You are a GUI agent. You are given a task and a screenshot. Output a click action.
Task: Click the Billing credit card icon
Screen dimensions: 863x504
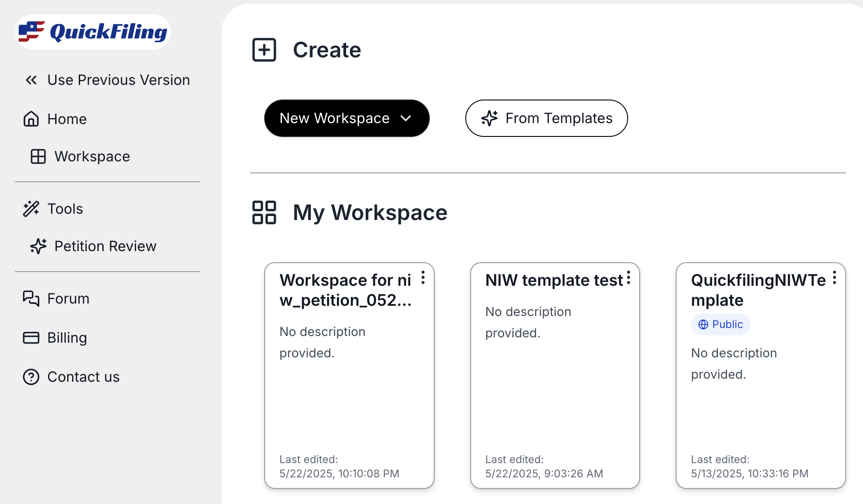(31, 338)
